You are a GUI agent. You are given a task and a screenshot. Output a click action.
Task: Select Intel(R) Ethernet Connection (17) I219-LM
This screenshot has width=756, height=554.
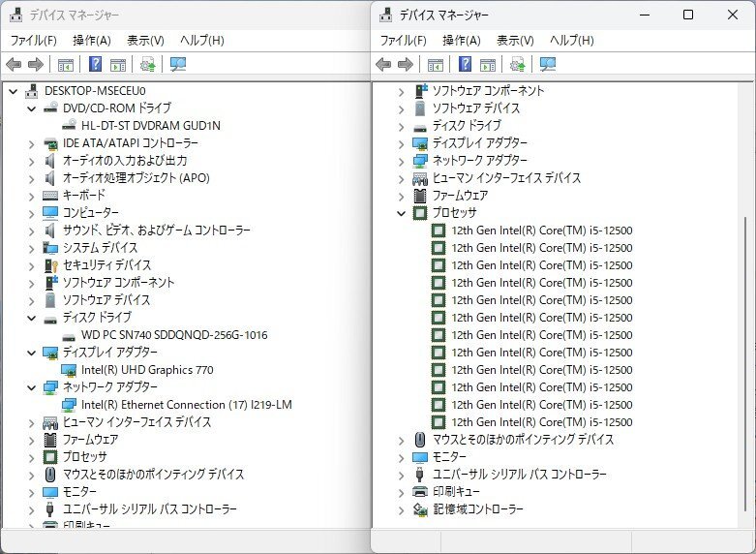click(187, 405)
